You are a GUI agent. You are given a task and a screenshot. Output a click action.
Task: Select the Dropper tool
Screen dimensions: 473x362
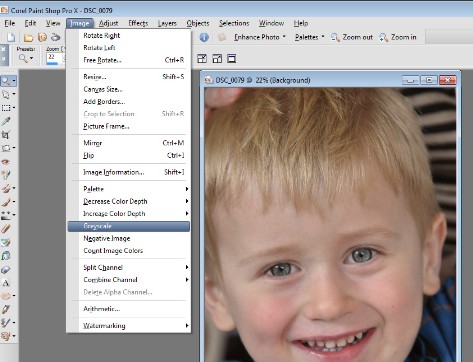pos(6,121)
